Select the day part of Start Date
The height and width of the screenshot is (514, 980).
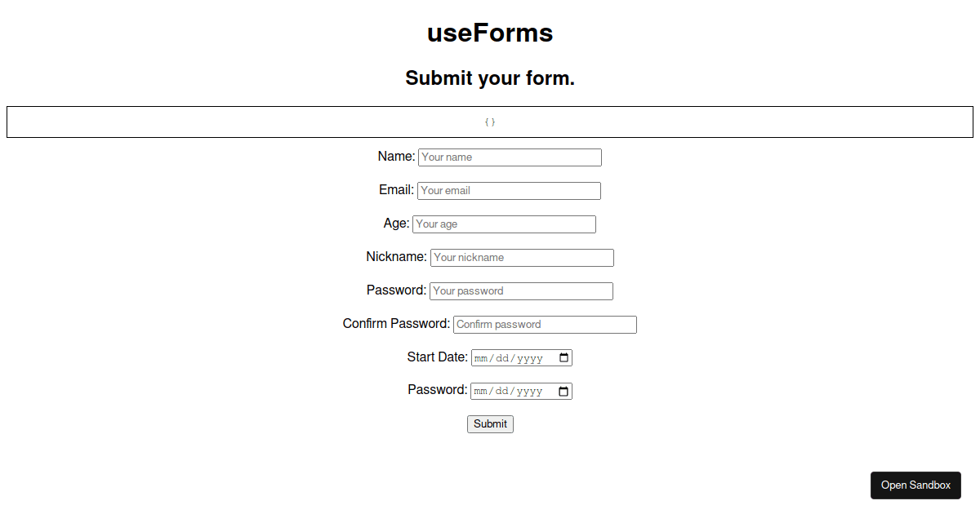(x=502, y=358)
